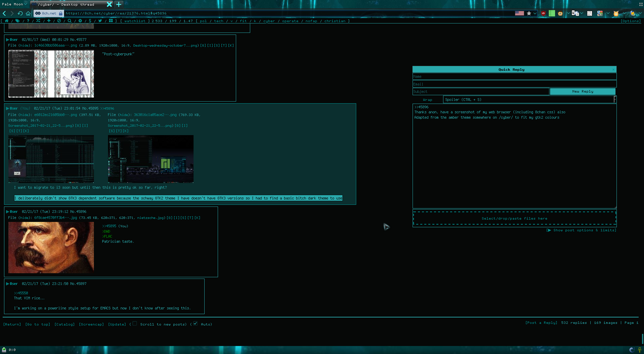Click the shuffle random board icon
The height and width of the screenshot is (354, 644).
coord(38,21)
